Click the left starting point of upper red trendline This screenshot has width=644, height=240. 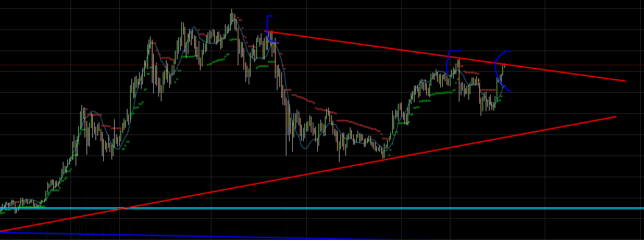point(265,31)
